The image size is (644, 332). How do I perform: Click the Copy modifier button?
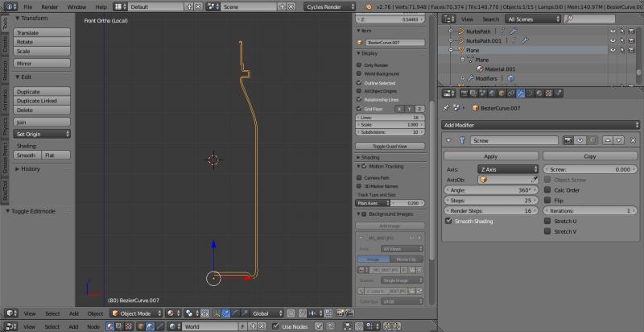(590, 156)
